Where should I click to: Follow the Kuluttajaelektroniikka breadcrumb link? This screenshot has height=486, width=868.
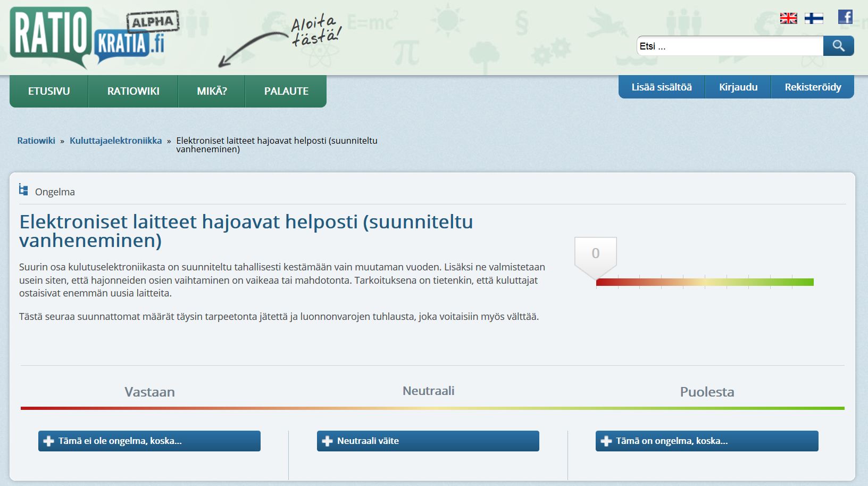click(115, 141)
